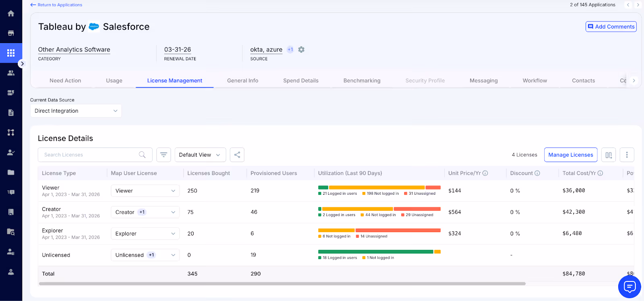Open the column settings icon
This screenshot has width=644, height=301.
pos(609,155)
